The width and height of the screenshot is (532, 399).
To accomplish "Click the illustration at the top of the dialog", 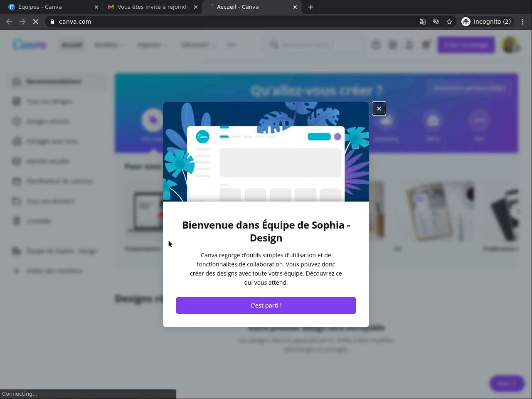I will 266,152.
